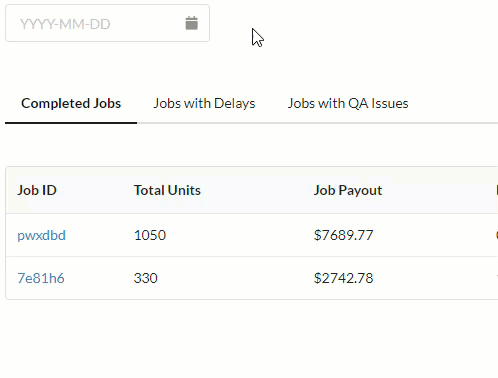Viewport: 498px width, 378px height.
Task: Open job link 7e81h6
Action: (x=41, y=278)
